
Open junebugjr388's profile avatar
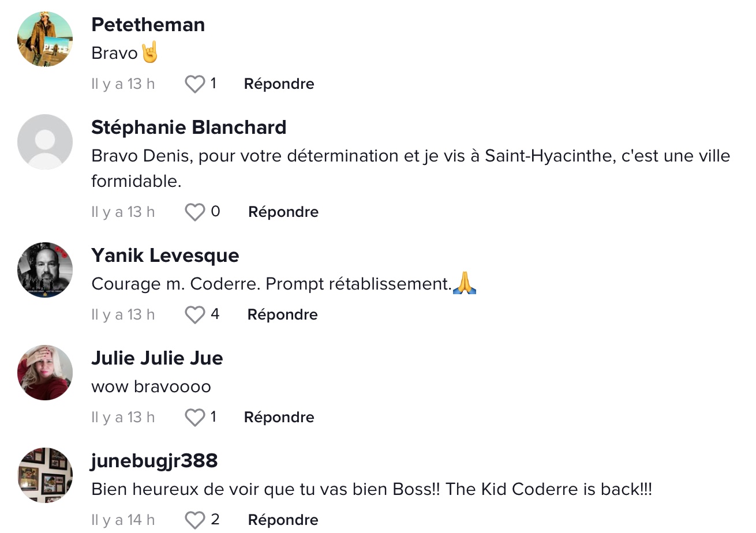click(45, 475)
